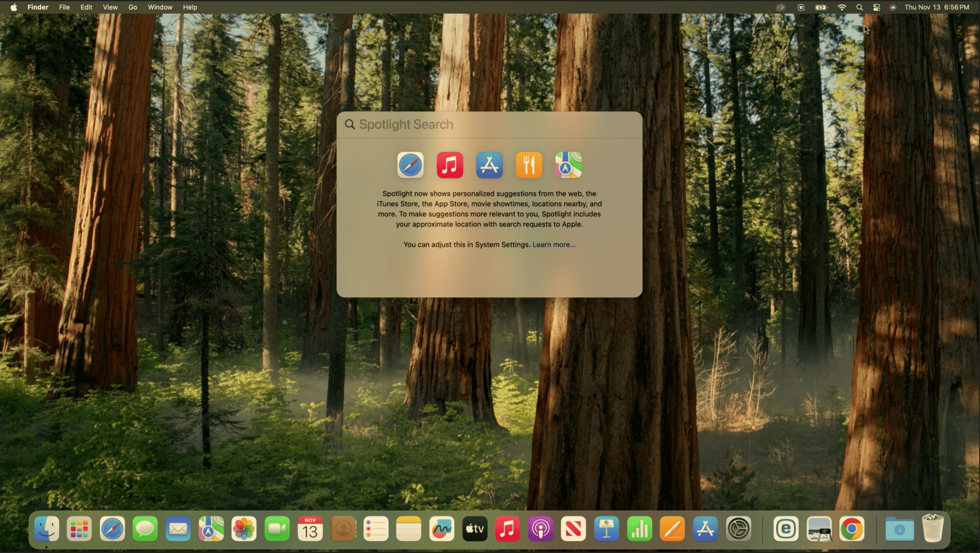980x553 pixels.
Task: Click the Siri icon in menu bar
Action: [x=892, y=7]
